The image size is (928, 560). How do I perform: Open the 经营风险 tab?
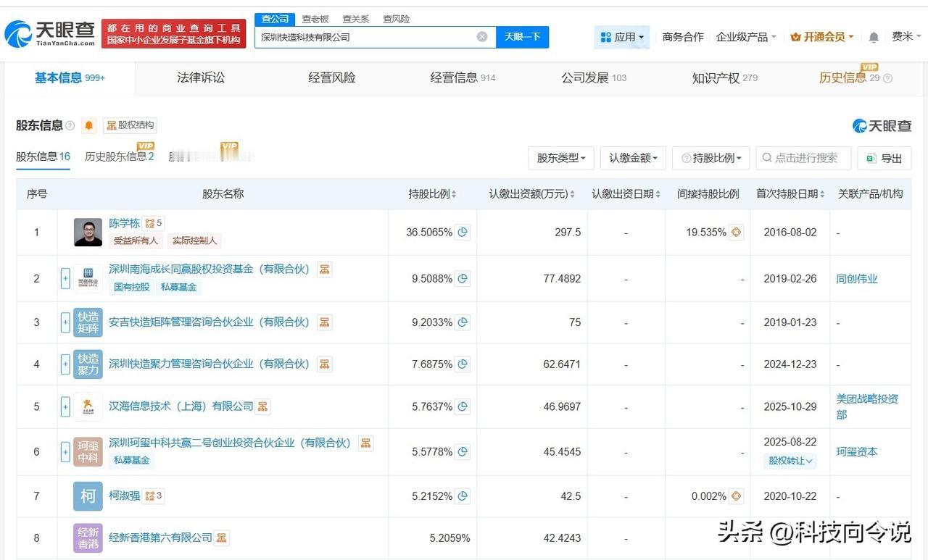332,78
